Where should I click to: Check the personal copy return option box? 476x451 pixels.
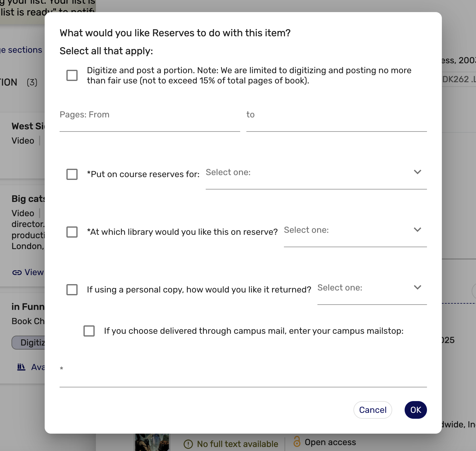coord(72,290)
